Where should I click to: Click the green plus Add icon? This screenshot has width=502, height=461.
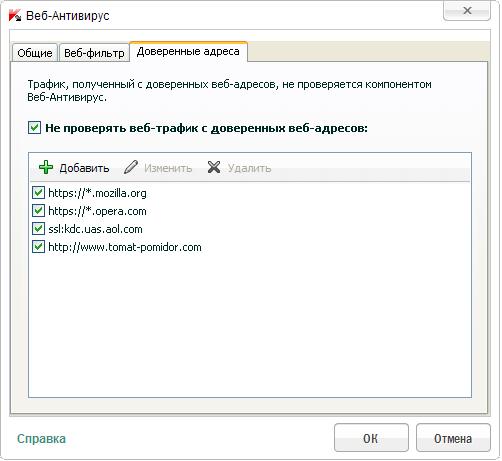(46, 167)
